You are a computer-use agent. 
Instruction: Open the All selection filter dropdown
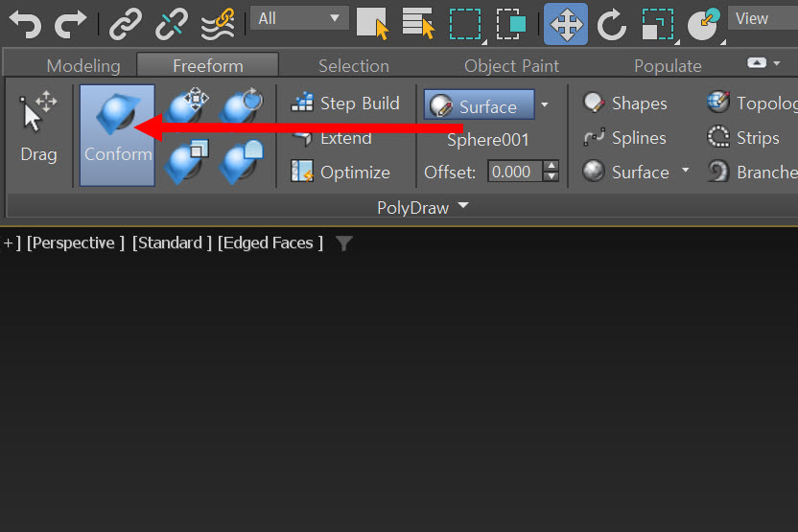(299, 19)
